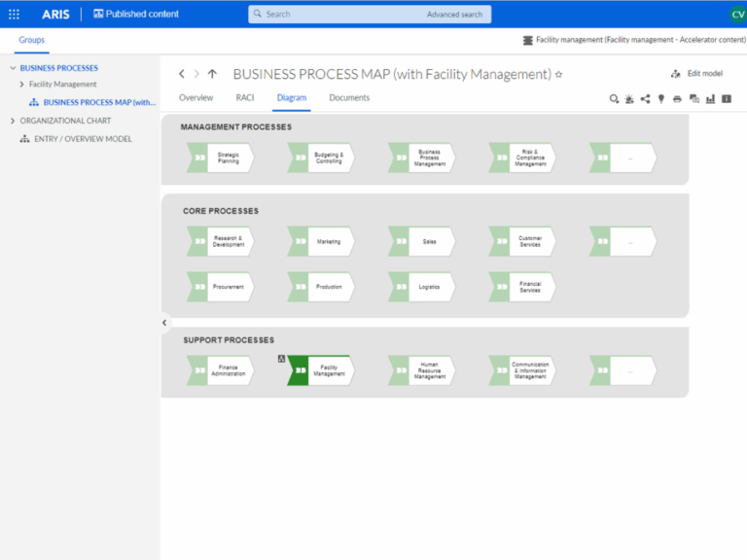Open the ARIS application launcher grid

[14, 15]
